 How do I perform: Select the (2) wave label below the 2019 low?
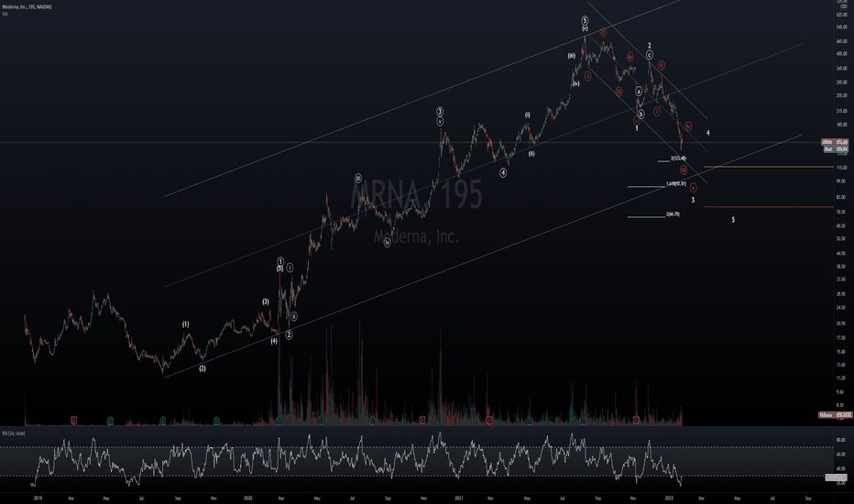point(203,368)
